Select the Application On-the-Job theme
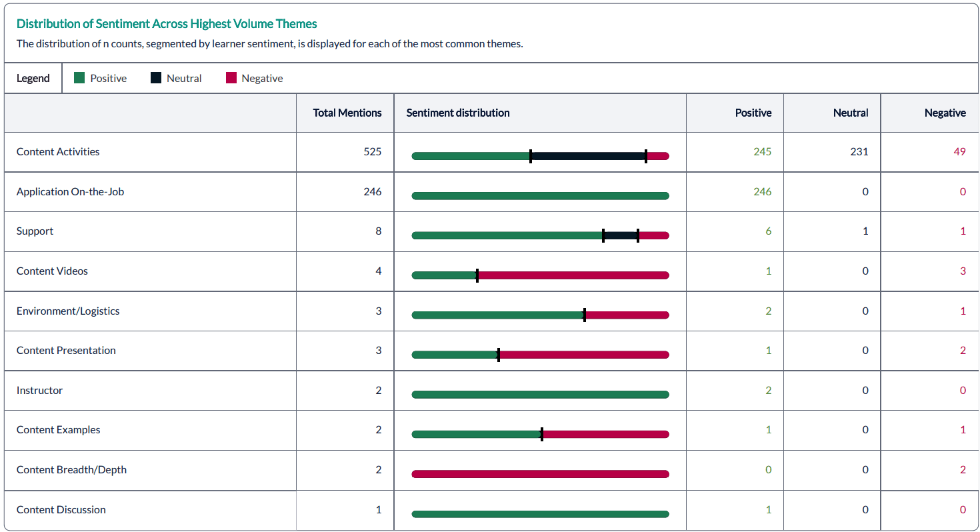 [70, 191]
